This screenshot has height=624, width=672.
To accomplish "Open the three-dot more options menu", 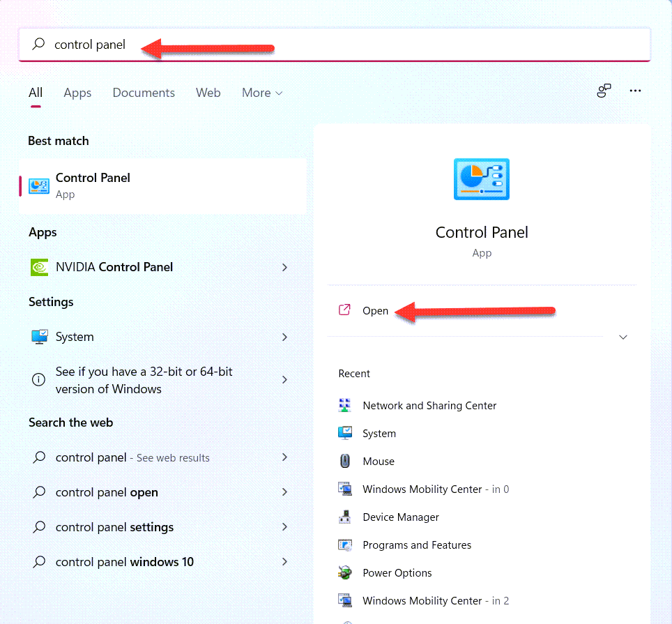I will click(635, 91).
